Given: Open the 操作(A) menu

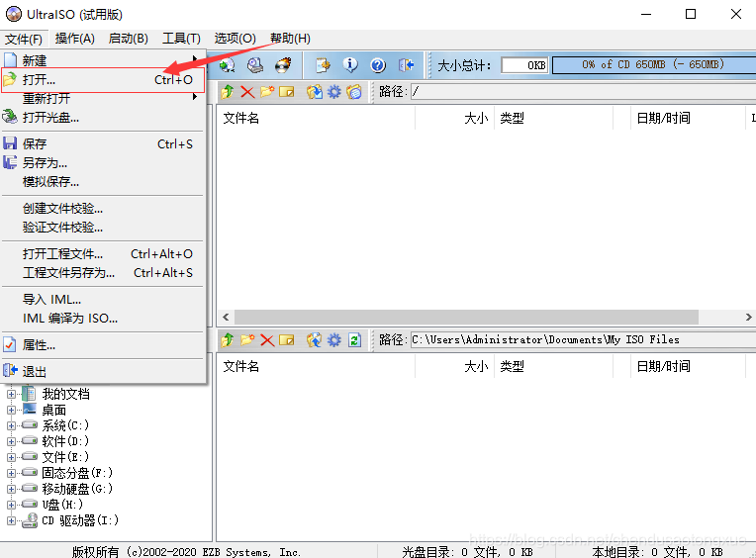Looking at the screenshot, I should coord(75,39).
